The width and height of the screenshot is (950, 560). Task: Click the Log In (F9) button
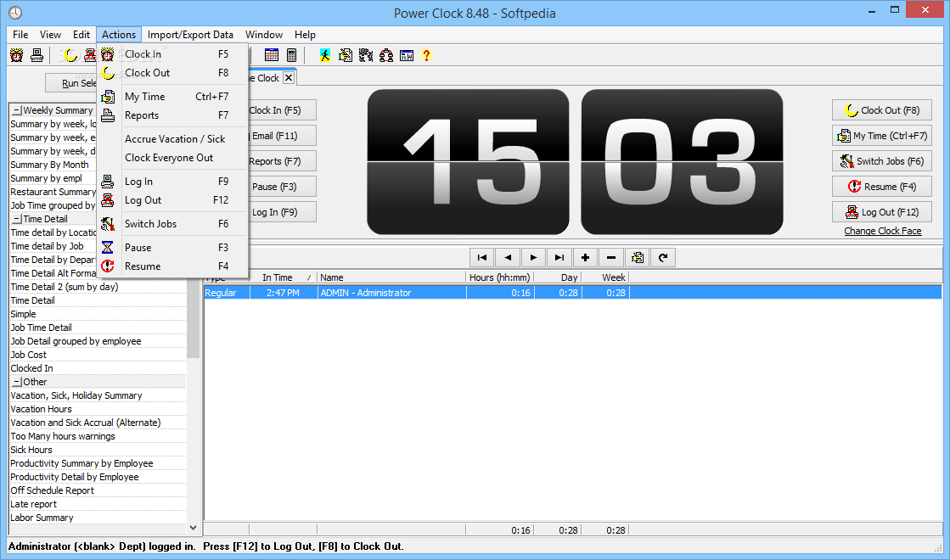point(282,212)
